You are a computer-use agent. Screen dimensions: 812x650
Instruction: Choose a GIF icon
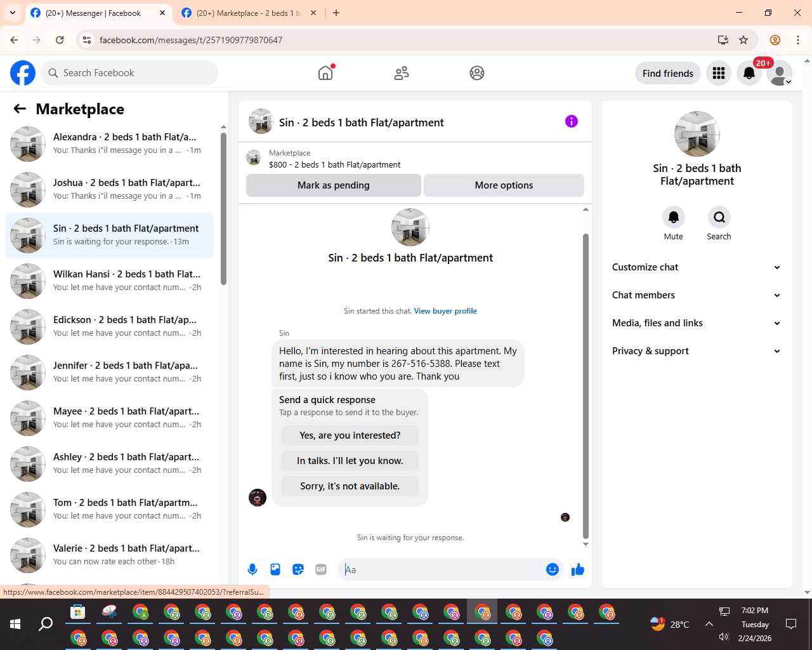pyautogui.click(x=321, y=569)
